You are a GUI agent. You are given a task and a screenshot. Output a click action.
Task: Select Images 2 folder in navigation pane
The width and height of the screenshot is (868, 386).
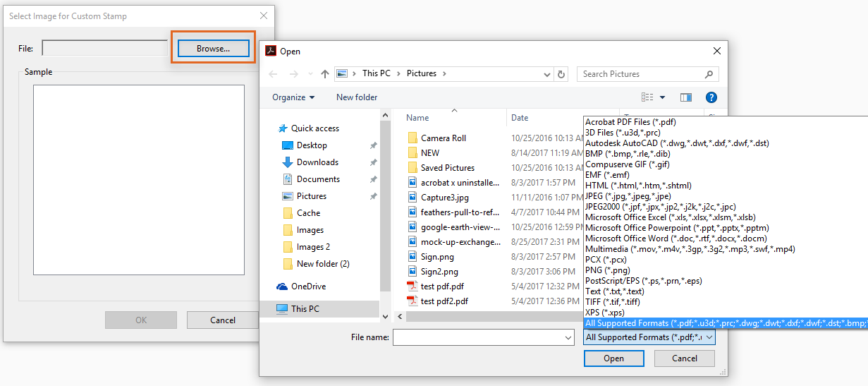point(313,247)
